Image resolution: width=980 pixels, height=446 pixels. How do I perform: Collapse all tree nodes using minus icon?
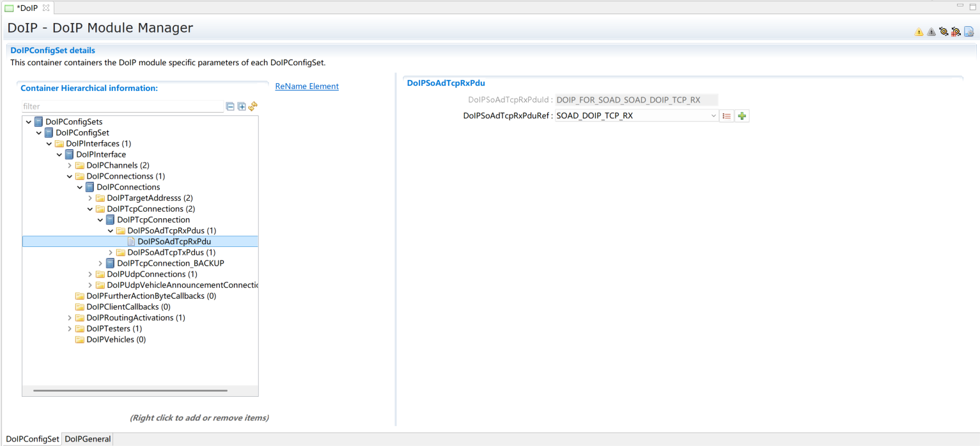230,107
